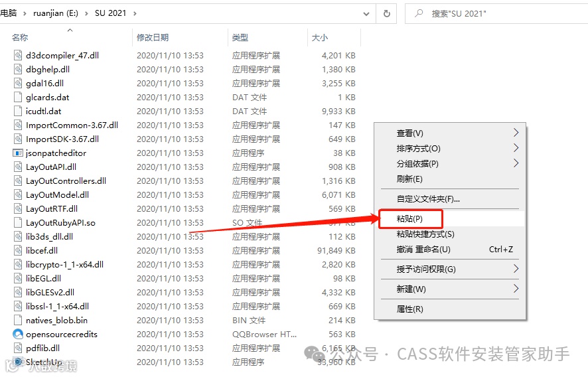The image size is (588, 377).
Task: Click the LayOutAPI.dll file icon
Action: (18, 167)
